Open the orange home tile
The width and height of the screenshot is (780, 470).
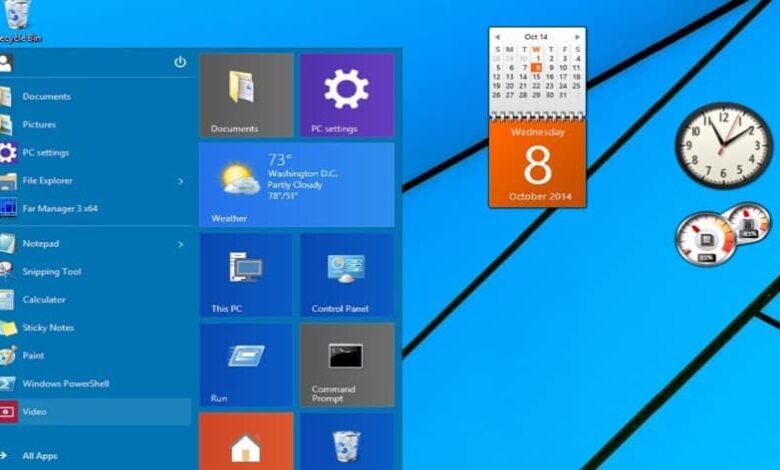pos(246,442)
